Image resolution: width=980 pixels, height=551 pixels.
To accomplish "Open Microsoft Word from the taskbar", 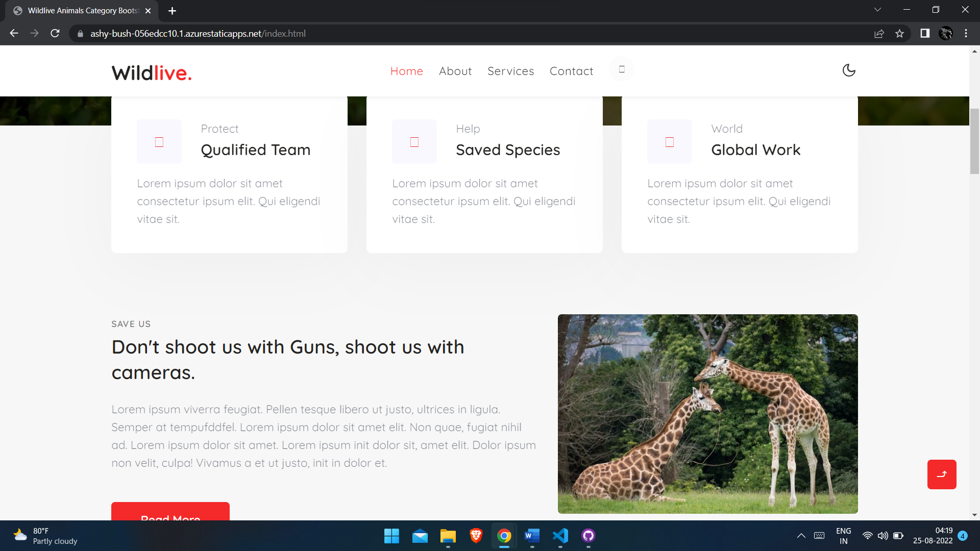I will [532, 536].
